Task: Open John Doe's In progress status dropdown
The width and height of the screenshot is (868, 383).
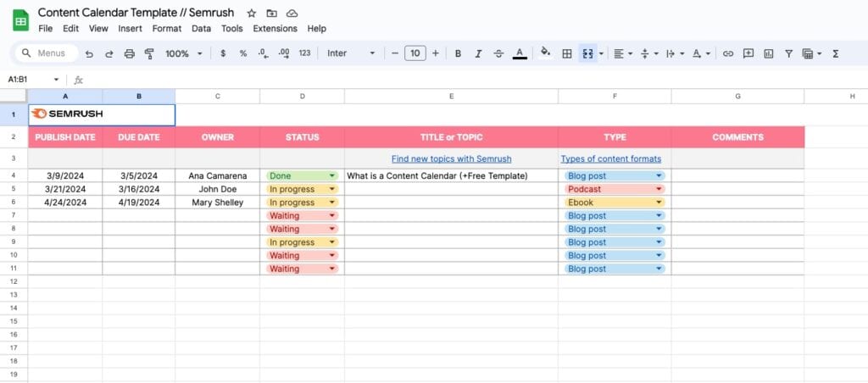Action: [x=303, y=189]
